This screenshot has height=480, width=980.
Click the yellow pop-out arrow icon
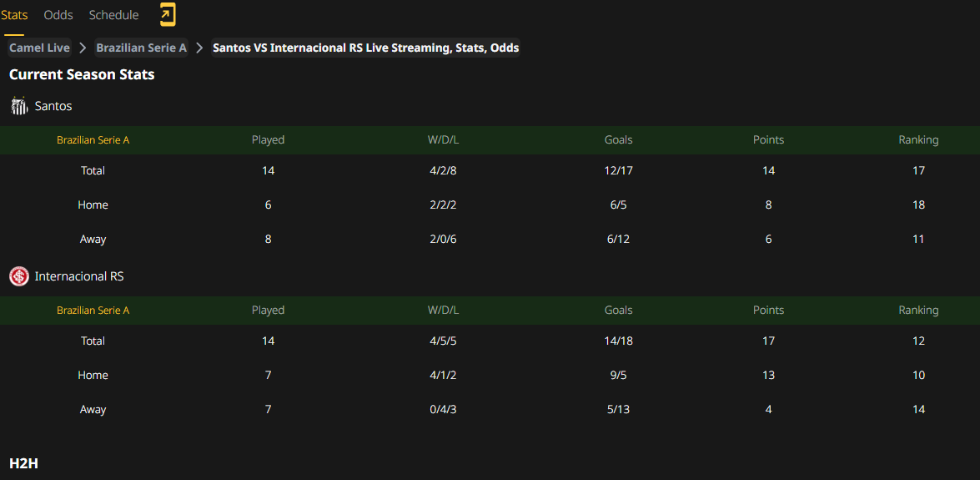tap(168, 15)
